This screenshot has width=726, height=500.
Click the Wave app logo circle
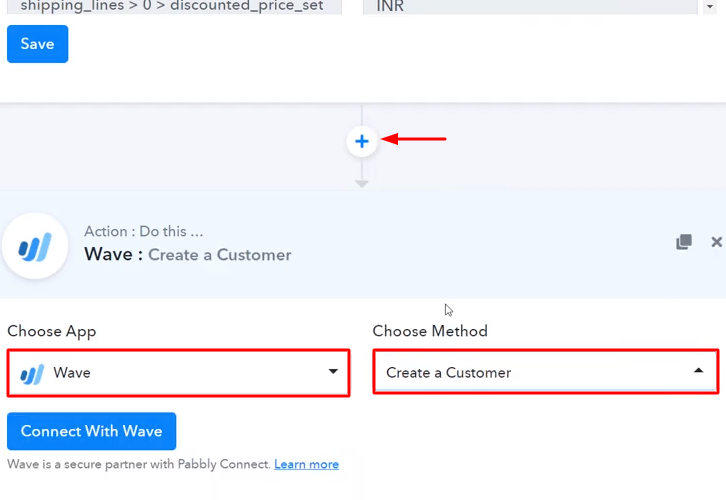pyautogui.click(x=35, y=246)
